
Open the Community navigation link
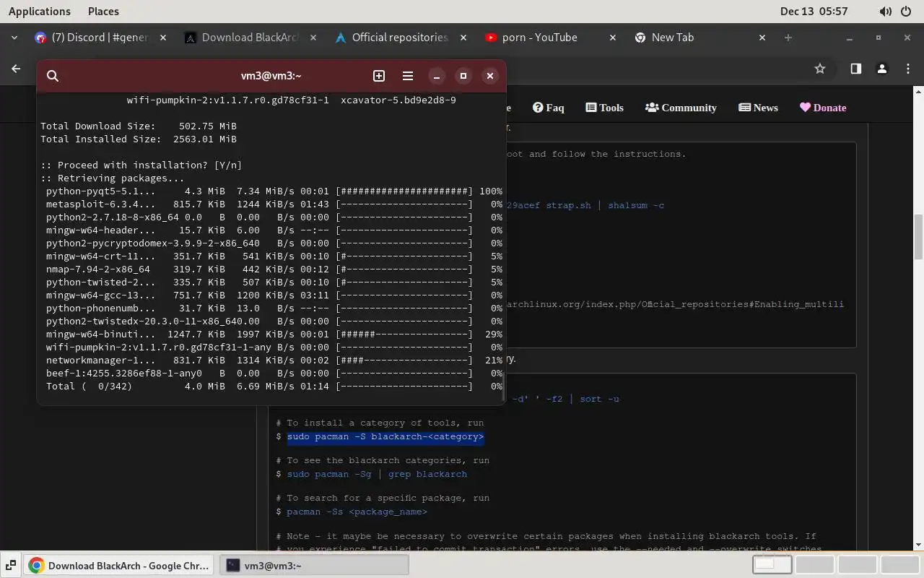pos(681,108)
